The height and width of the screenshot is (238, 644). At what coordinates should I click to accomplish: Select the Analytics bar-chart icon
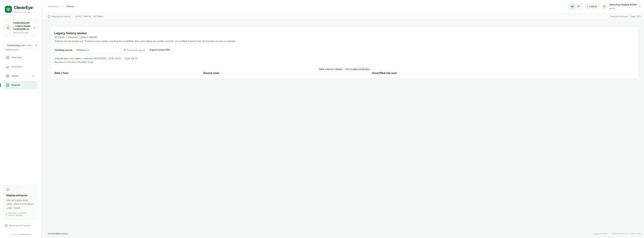click(x=8, y=67)
